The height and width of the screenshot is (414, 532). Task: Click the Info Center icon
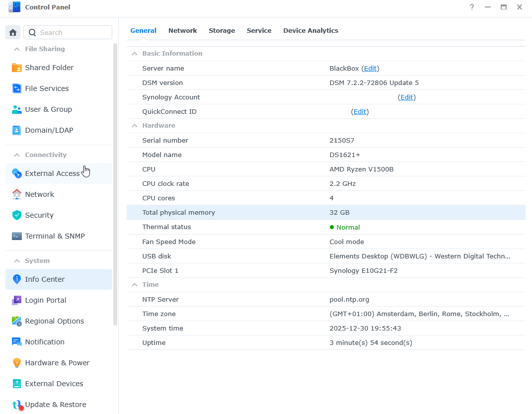(x=16, y=279)
